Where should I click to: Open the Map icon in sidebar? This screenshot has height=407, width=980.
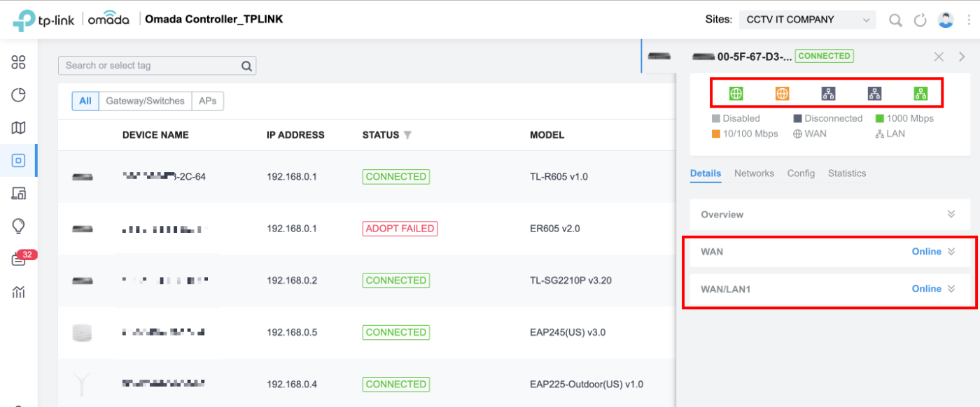point(19,127)
